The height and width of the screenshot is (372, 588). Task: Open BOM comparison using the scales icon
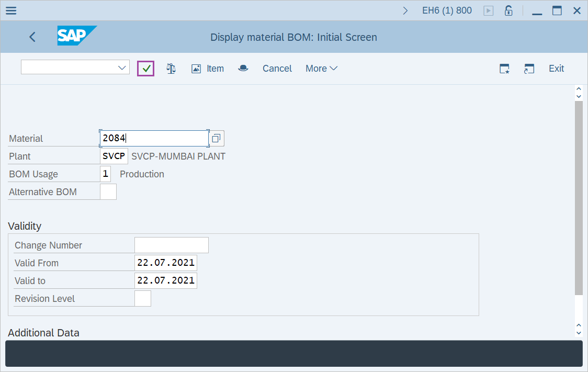171,68
